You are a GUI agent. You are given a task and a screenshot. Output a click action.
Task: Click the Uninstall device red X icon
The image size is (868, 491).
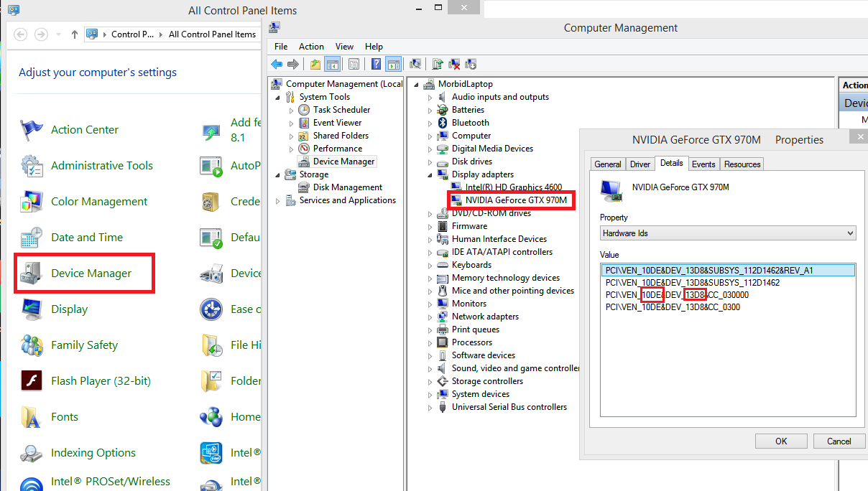point(454,64)
